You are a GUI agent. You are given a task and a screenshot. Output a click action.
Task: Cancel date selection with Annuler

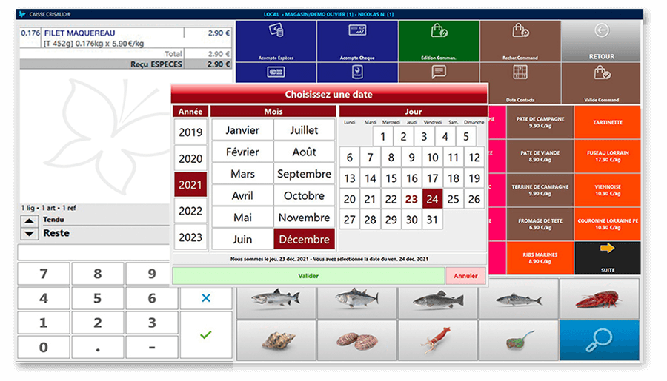click(465, 276)
